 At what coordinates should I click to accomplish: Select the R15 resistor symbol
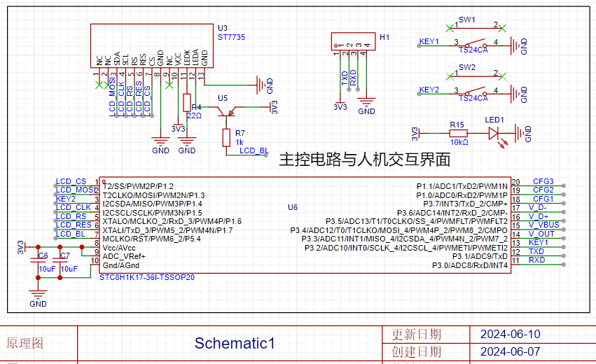point(458,133)
